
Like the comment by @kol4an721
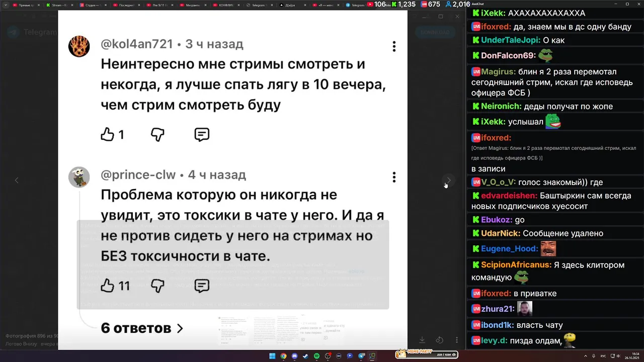[108, 134]
